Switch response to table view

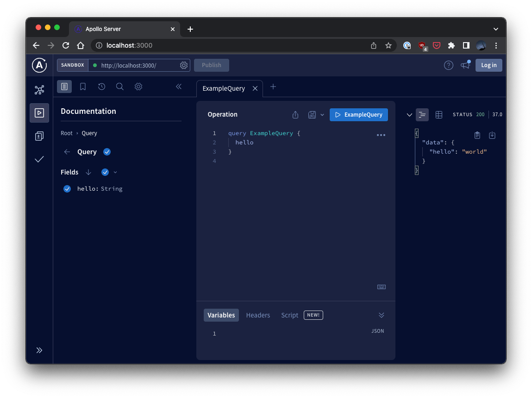tap(438, 115)
